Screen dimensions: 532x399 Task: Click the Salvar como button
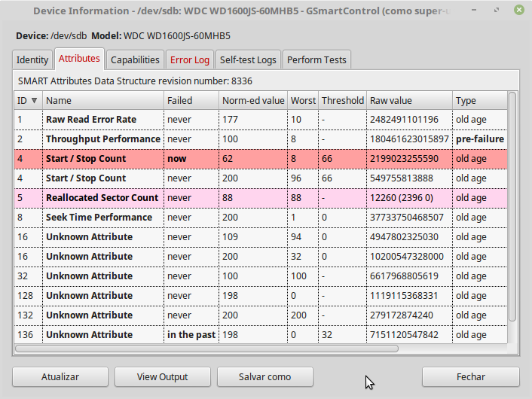tap(264, 376)
